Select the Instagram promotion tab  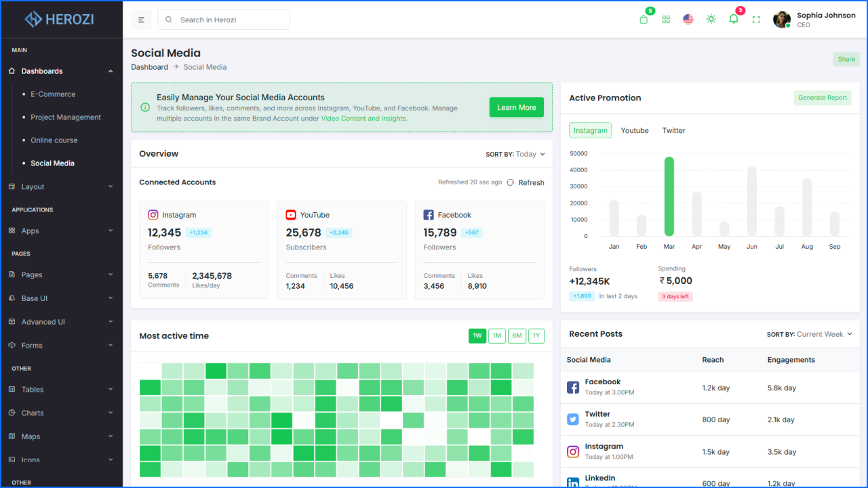(591, 130)
